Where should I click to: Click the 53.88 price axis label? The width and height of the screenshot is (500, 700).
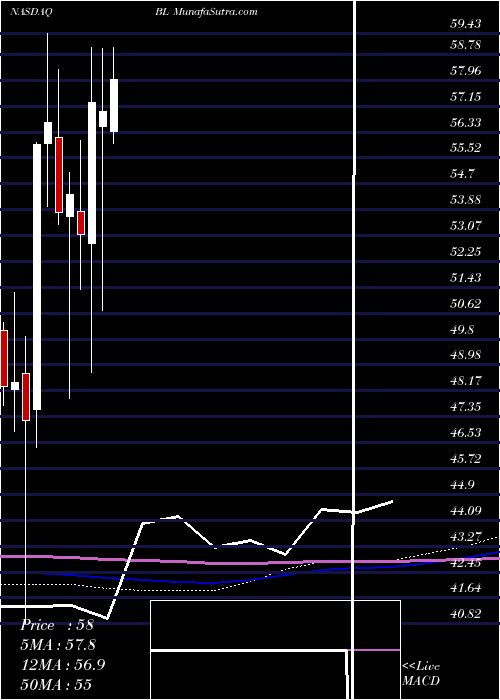466,200
